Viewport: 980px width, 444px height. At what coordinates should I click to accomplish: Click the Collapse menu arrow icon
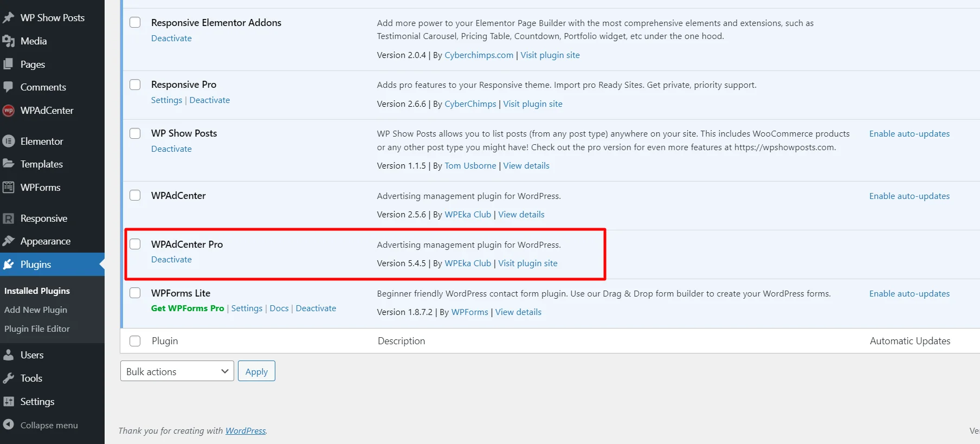click(8, 424)
